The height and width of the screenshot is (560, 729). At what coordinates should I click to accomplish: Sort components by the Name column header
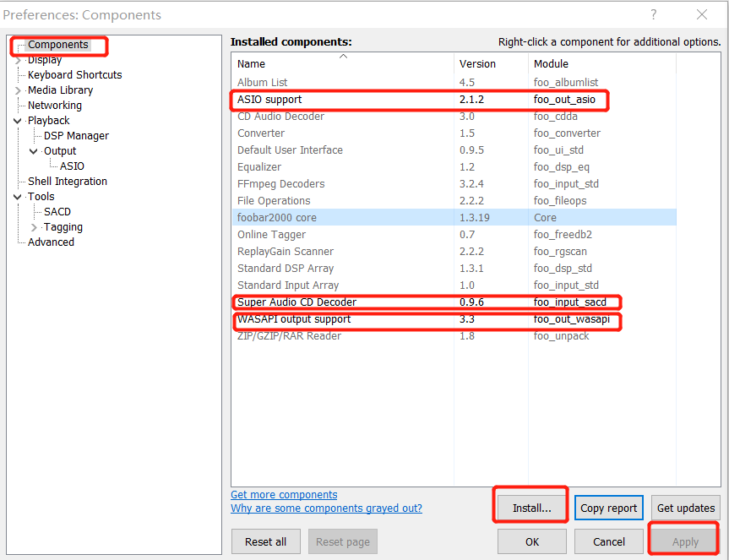pyautogui.click(x=251, y=64)
